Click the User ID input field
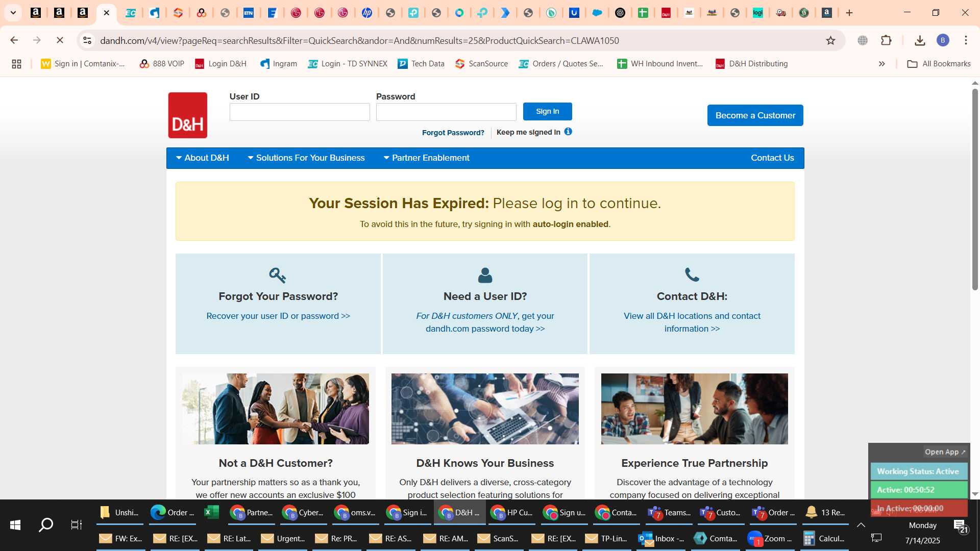Image resolution: width=980 pixels, height=551 pixels. [x=300, y=112]
